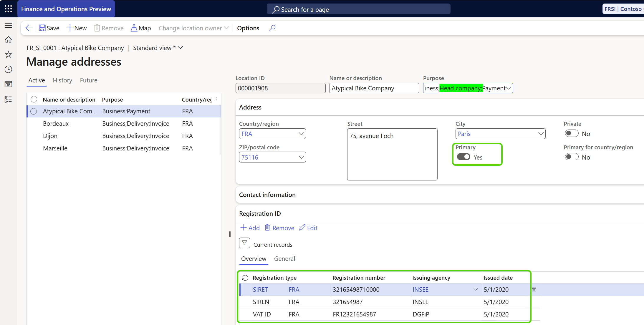
Task: Open grid column options ellipsis
Action: pyautogui.click(x=216, y=100)
